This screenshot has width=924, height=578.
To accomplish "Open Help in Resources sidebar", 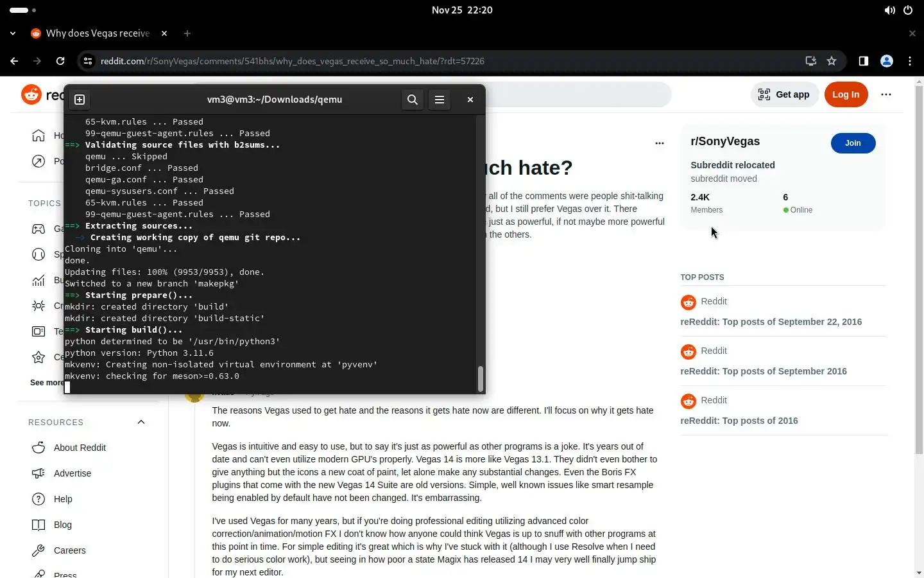I will pos(63,499).
